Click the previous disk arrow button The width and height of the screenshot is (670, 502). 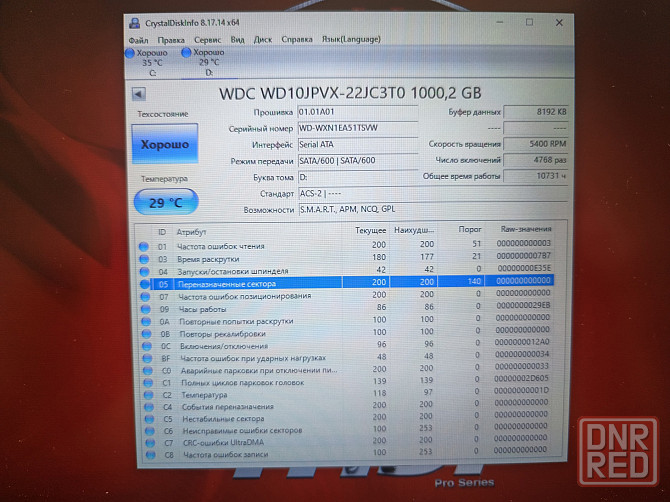click(x=139, y=94)
